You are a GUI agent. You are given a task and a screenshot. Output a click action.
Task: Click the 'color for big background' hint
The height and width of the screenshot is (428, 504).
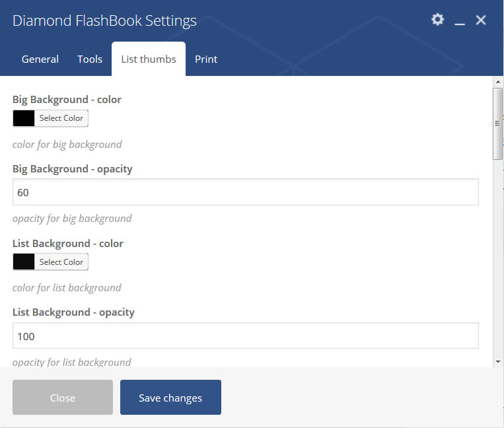[x=67, y=145]
